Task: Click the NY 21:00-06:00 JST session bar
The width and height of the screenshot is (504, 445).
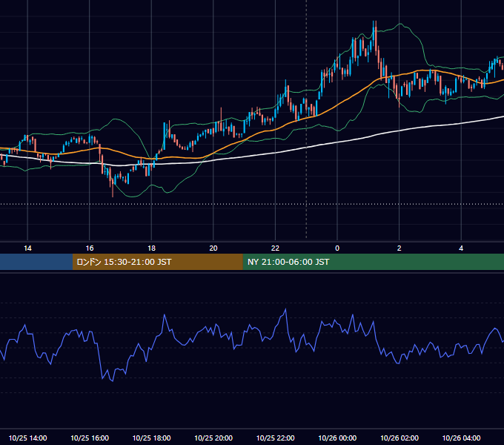Action: (x=373, y=262)
